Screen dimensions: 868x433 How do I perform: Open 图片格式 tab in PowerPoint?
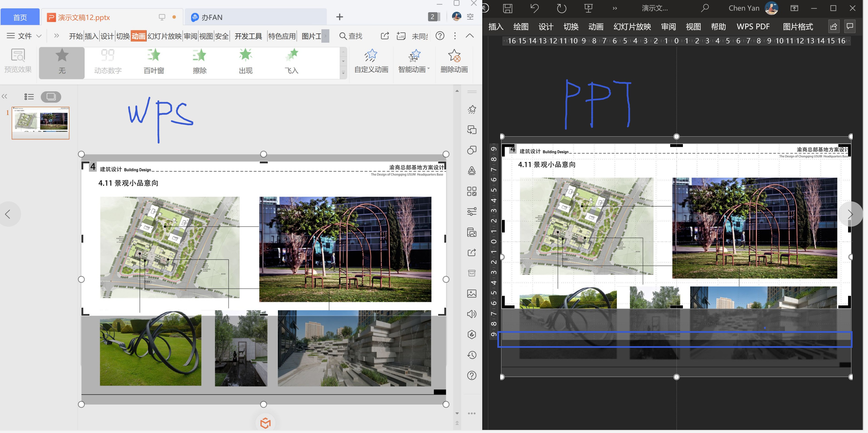coord(798,27)
